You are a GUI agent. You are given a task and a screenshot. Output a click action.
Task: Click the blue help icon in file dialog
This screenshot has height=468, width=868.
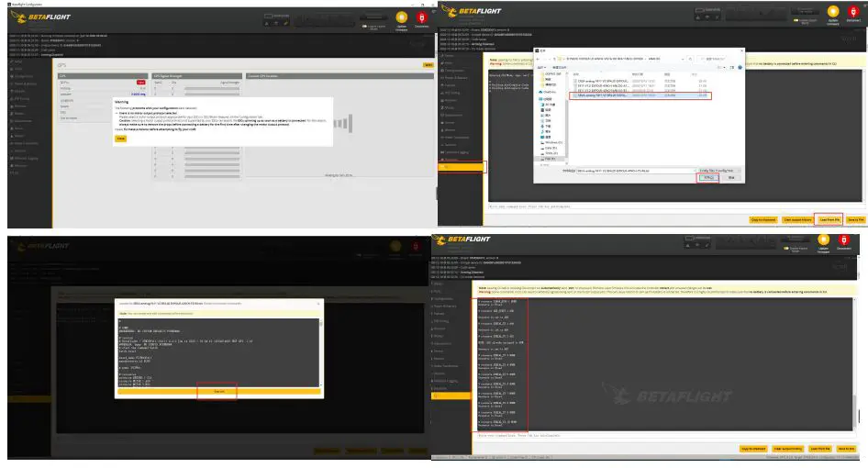point(740,68)
